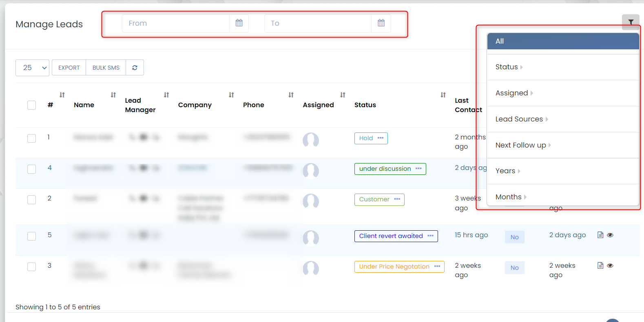Click the funnel filter icon
The height and width of the screenshot is (322, 644).
[631, 22]
